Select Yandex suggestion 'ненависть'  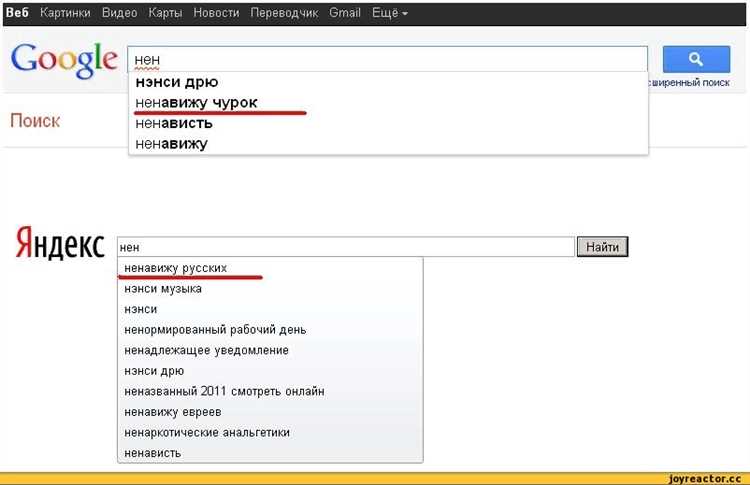[x=270, y=453]
